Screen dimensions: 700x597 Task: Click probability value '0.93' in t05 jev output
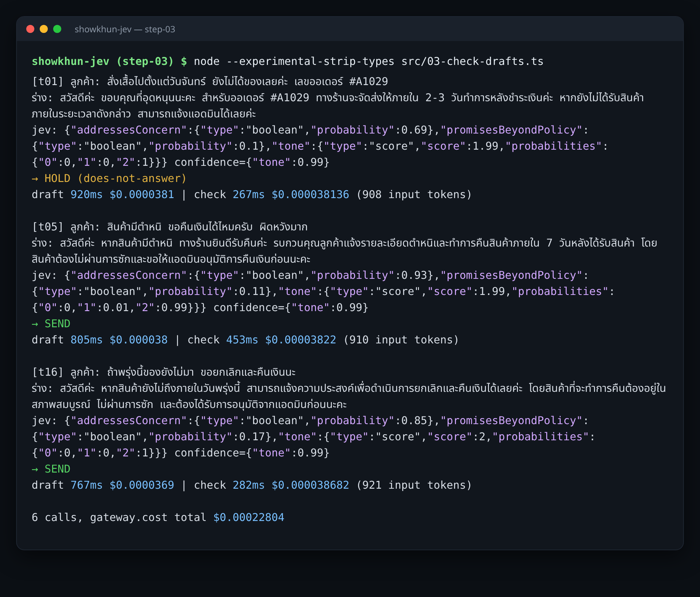(x=414, y=275)
